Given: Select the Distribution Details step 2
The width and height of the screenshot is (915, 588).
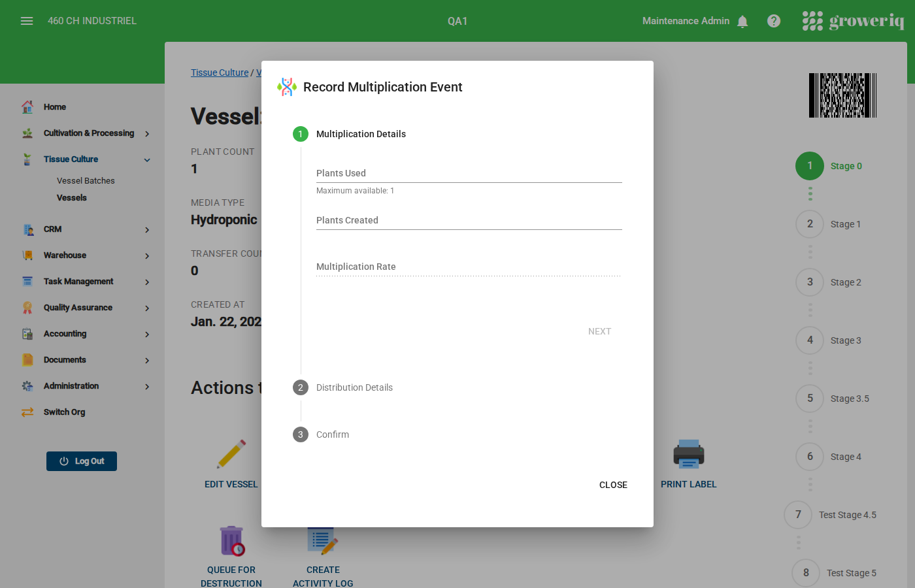Looking at the screenshot, I should tap(354, 387).
